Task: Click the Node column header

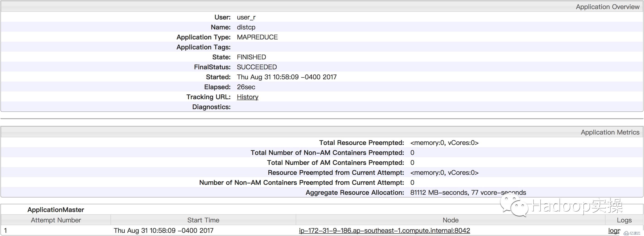Action: pos(450,220)
